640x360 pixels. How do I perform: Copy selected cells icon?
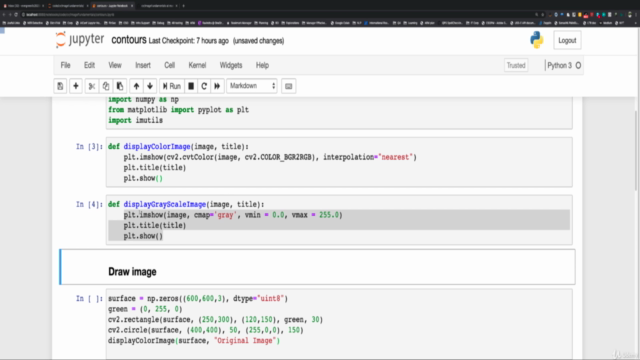coord(106,86)
